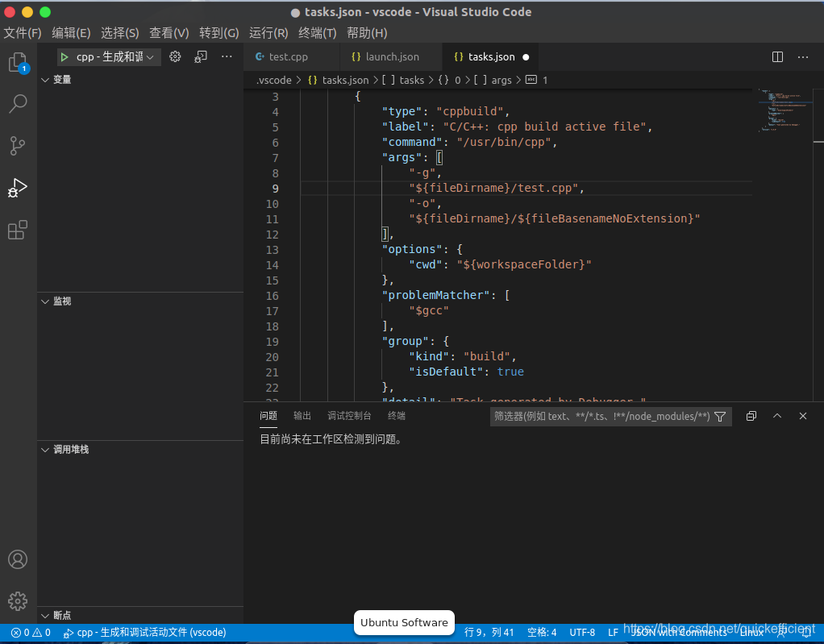This screenshot has width=824, height=644.
Task: Click the true value for isDefault
Action: click(510, 372)
